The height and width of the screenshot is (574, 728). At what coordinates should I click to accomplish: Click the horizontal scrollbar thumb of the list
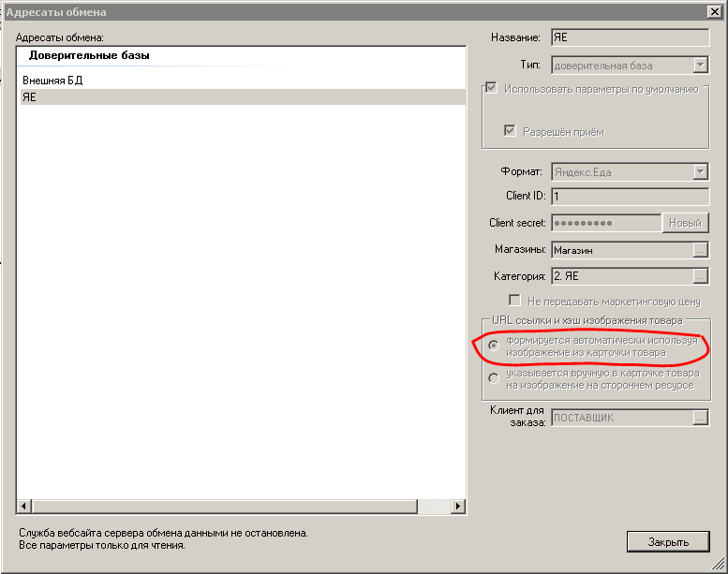[225, 506]
